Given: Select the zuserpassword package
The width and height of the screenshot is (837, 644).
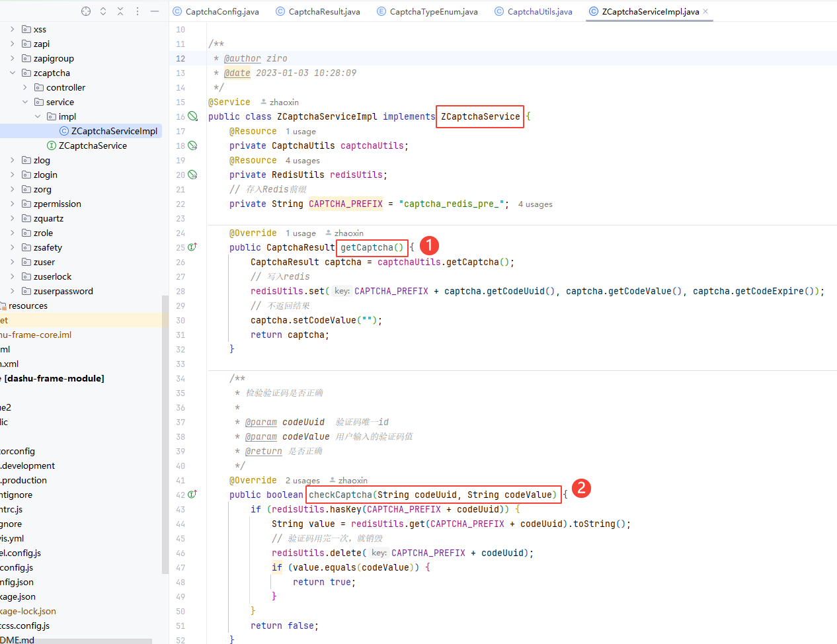Looking at the screenshot, I should pos(63,291).
